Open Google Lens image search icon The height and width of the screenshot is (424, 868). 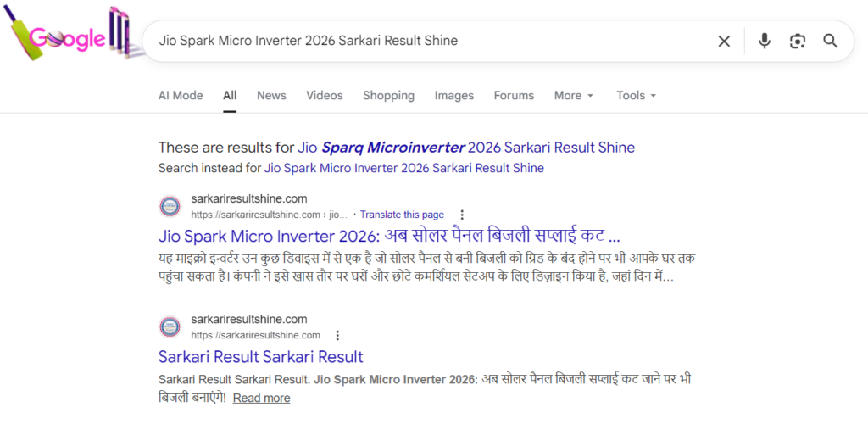point(797,41)
